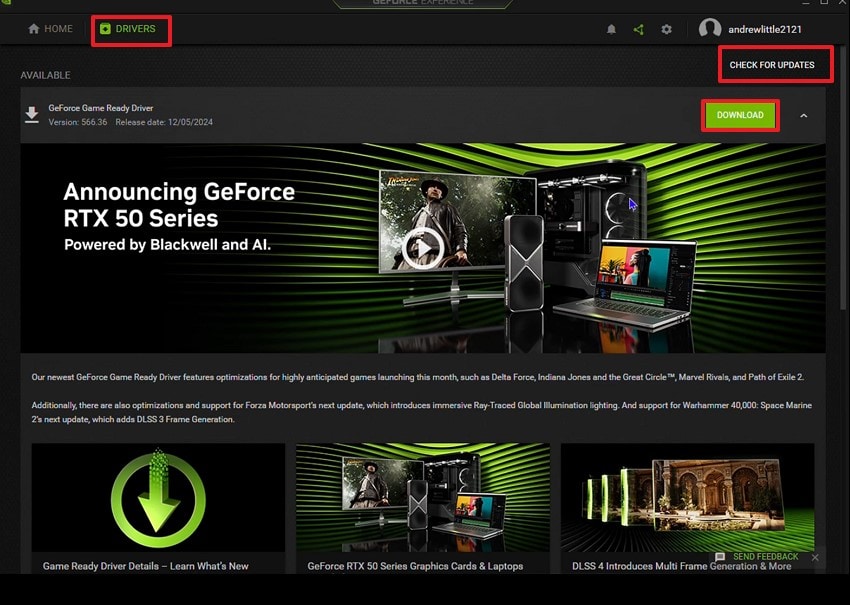Open the DLSS 4 Multi Frame Generation thumbnail
Screen dimensions: 850x605
687,498
